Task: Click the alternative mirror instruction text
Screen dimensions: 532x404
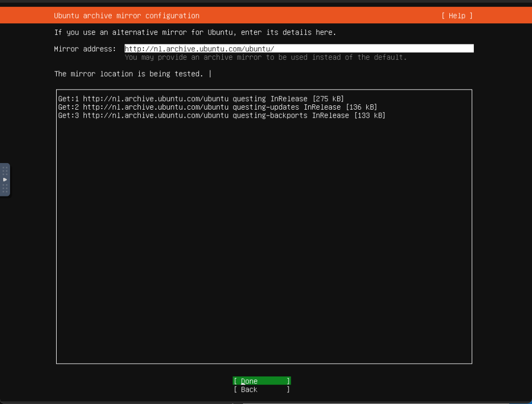Action: click(x=195, y=32)
